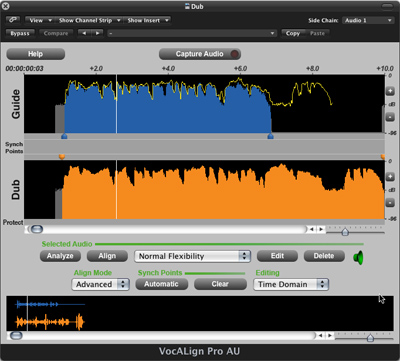Click the Edit button
The height and width of the screenshot is (361, 400).
277,256
